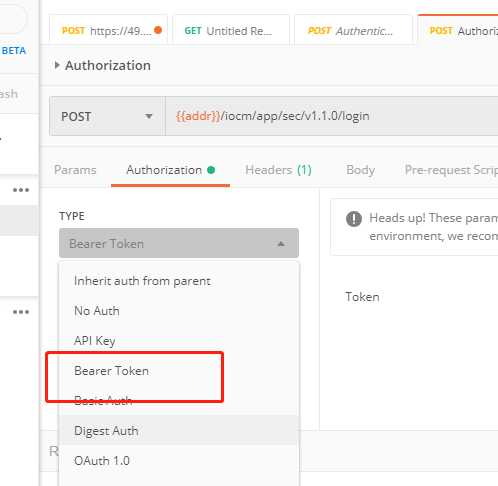Open the POST Authentic... request tab
The width and height of the screenshot is (498, 486).
[353, 30]
